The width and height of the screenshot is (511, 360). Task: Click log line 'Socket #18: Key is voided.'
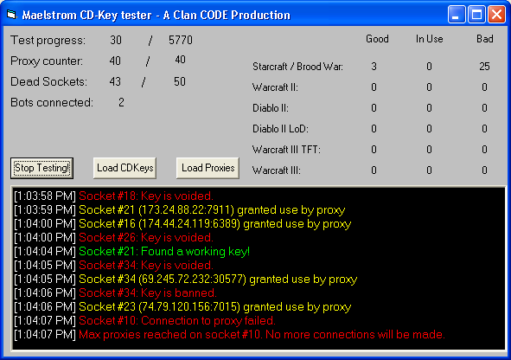tap(113, 196)
